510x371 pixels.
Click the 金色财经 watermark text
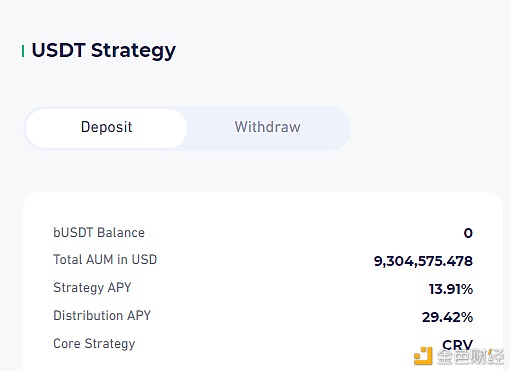[x=470, y=357]
